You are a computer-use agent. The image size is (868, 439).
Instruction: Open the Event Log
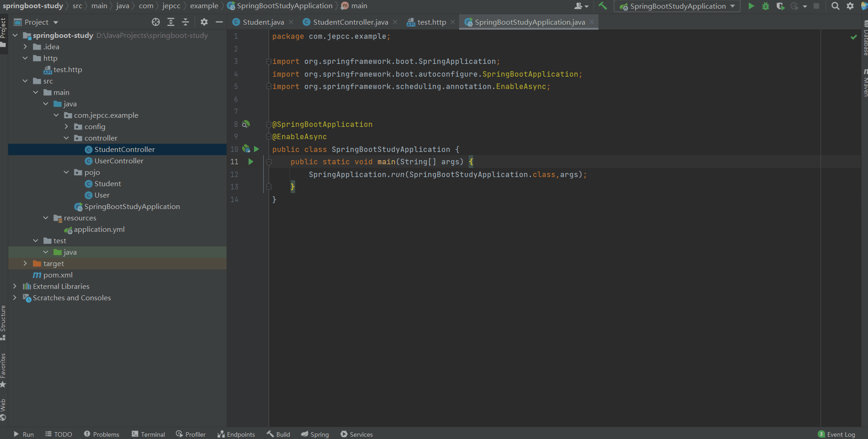point(836,434)
